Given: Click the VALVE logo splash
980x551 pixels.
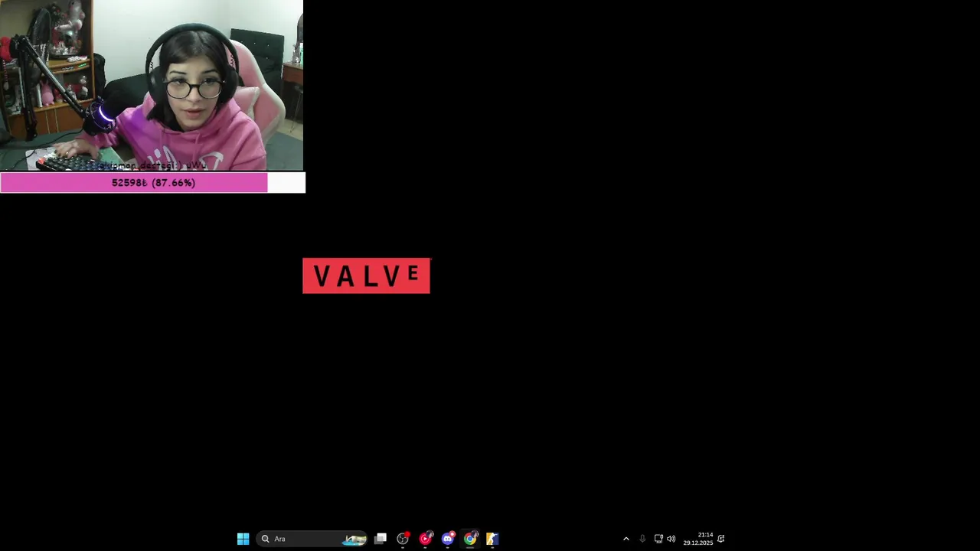Looking at the screenshot, I should tap(366, 275).
